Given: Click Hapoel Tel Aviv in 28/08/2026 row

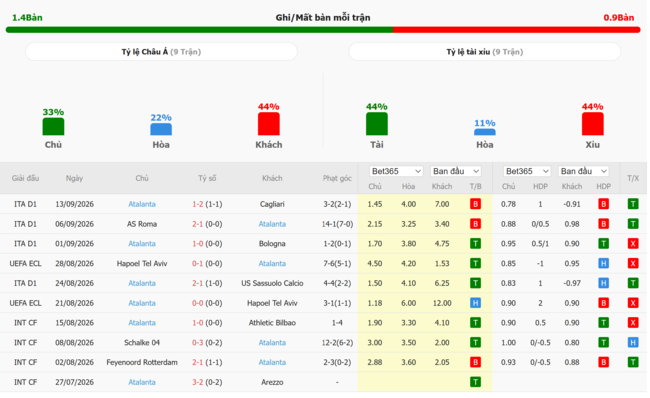Looking at the screenshot, I should (x=142, y=264).
